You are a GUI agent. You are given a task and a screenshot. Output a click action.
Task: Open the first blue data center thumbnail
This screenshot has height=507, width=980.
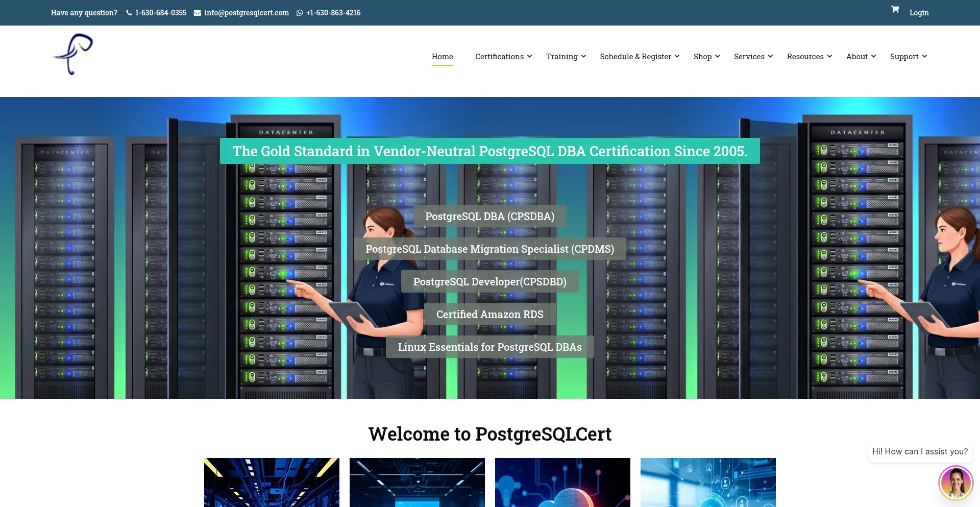(x=272, y=482)
